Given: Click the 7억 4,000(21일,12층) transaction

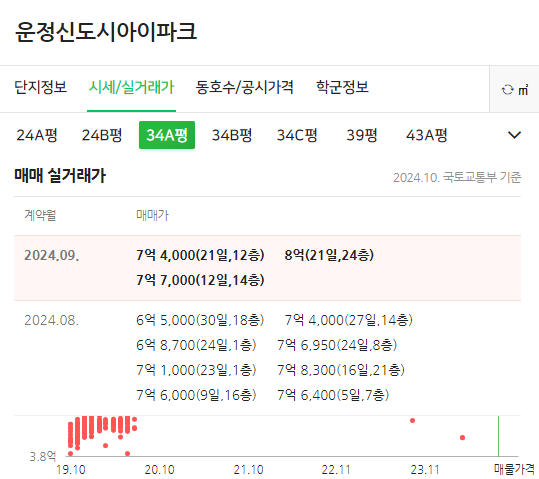Looking at the screenshot, I should click(x=200, y=255).
